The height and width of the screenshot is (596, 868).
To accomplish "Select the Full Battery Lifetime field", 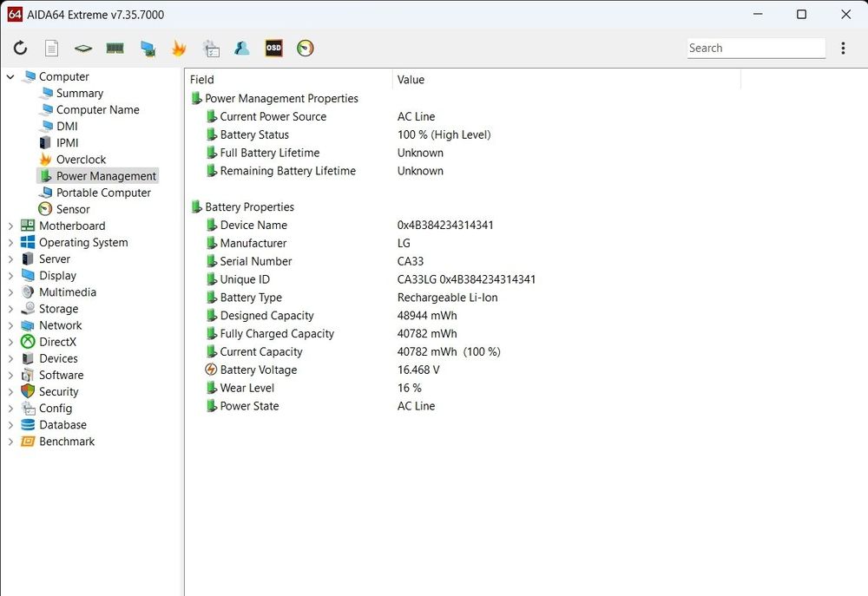I will [270, 153].
